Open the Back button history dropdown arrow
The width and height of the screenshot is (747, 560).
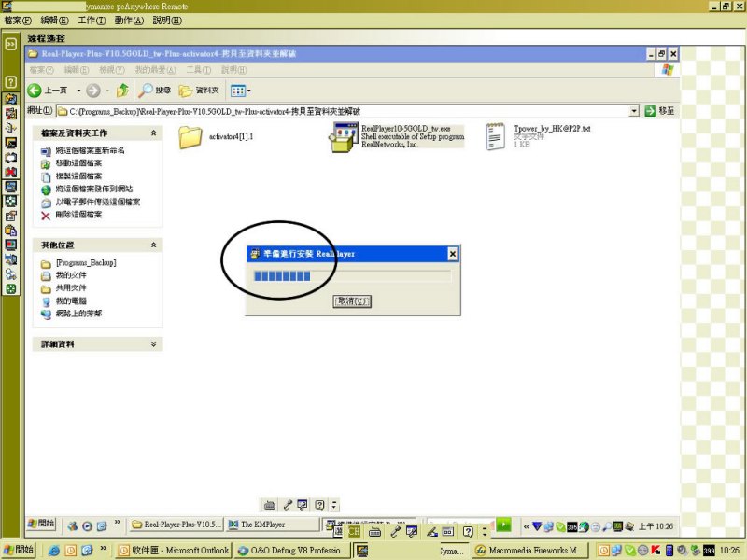click(78, 90)
